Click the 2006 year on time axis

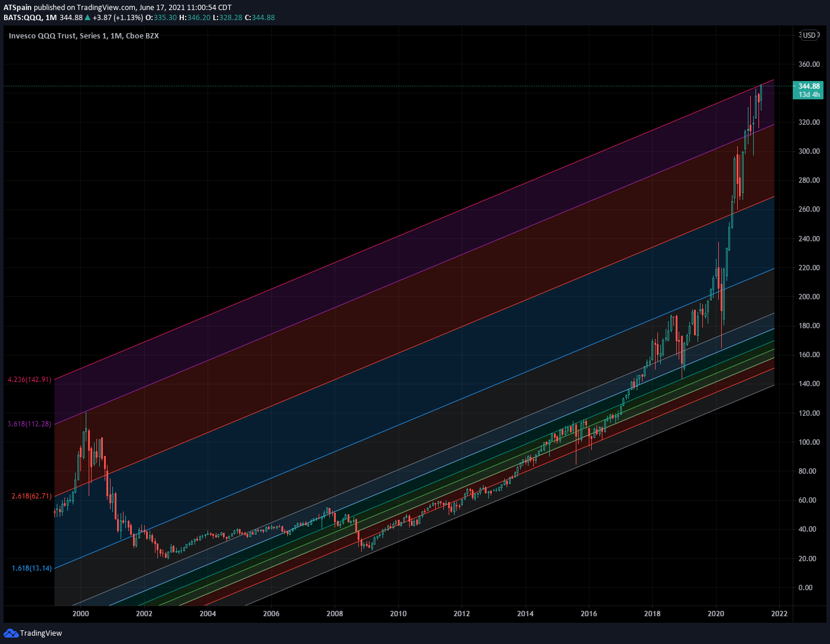[271, 614]
